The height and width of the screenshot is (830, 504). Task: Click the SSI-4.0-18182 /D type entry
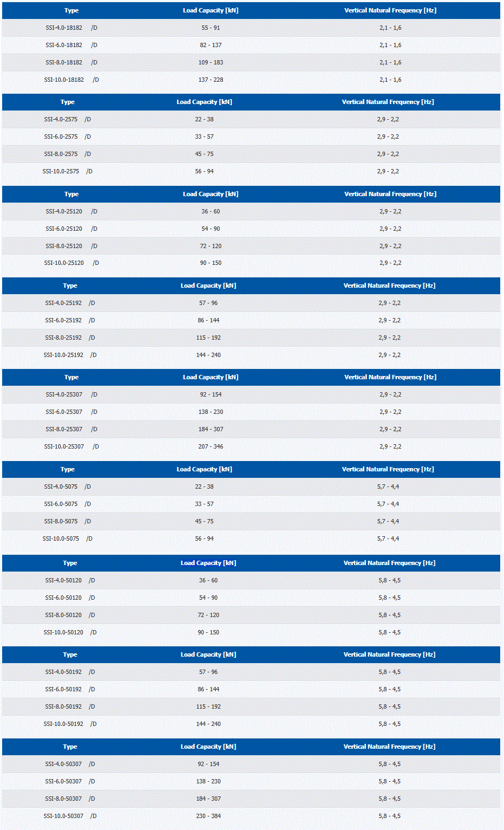71,28
